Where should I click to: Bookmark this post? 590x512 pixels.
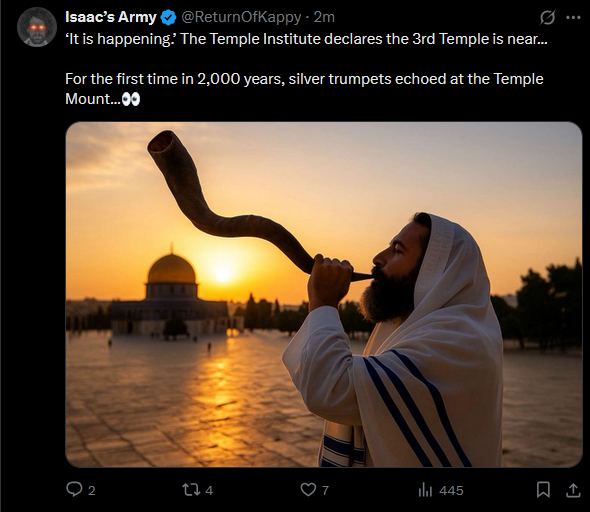pos(543,490)
